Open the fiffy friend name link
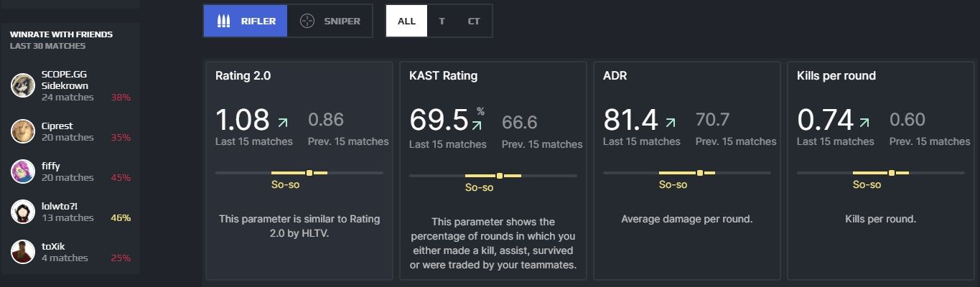Screen dimensions: 980x287 tap(50, 166)
